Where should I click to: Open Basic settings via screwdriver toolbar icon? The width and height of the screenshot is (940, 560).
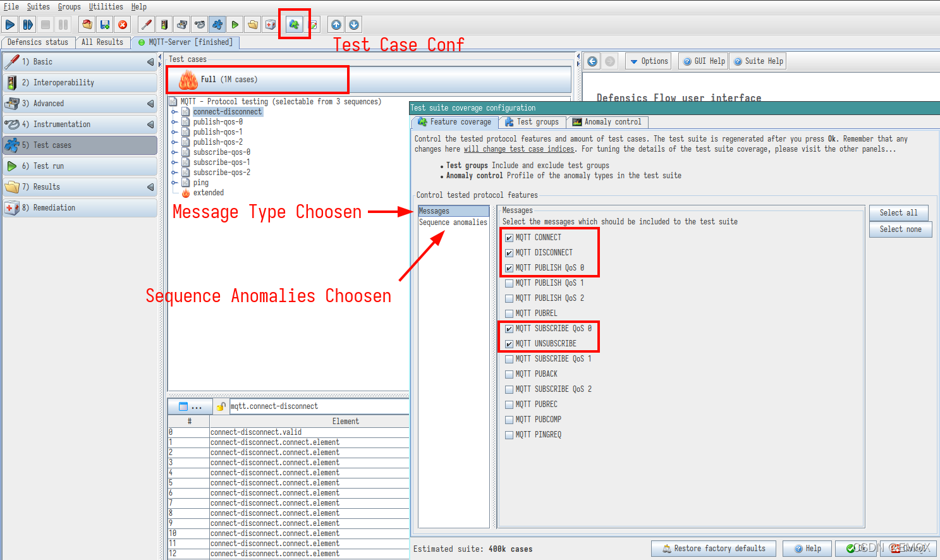tap(147, 25)
